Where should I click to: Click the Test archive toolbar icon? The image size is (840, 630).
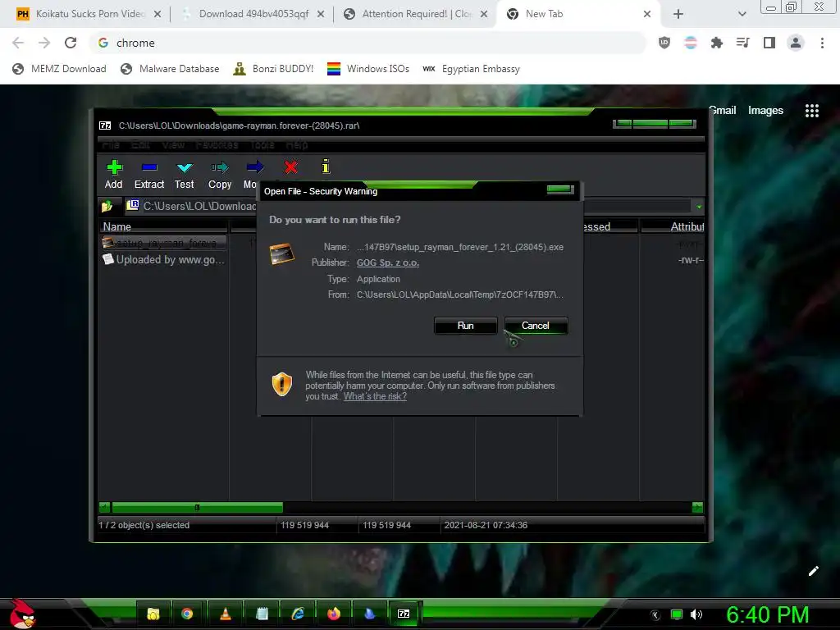(185, 167)
